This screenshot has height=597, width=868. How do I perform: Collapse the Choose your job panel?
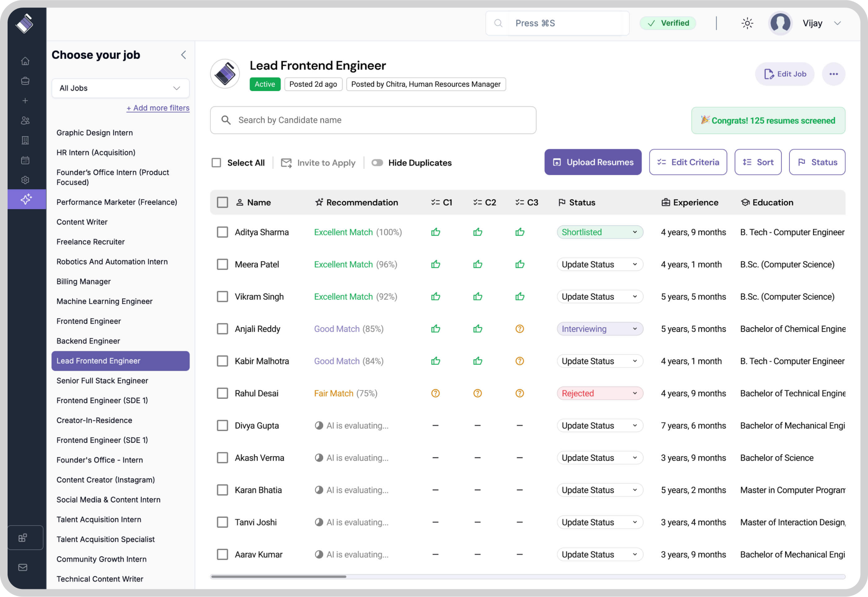[x=183, y=55]
